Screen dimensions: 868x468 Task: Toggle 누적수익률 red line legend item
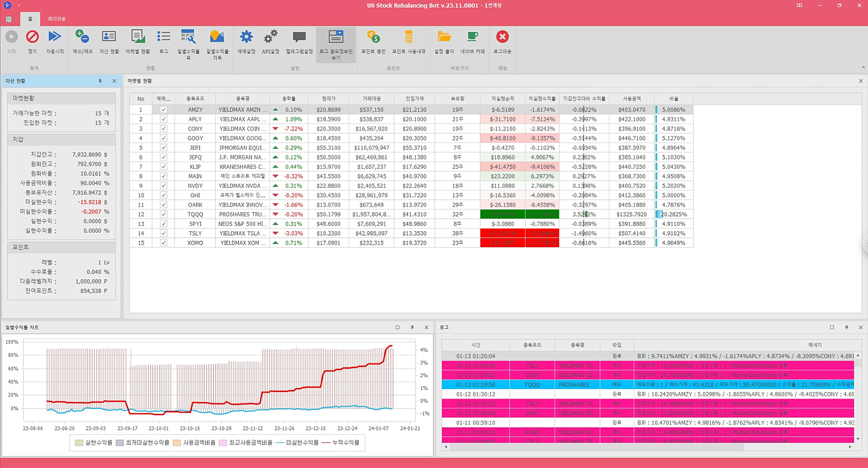(x=341, y=442)
